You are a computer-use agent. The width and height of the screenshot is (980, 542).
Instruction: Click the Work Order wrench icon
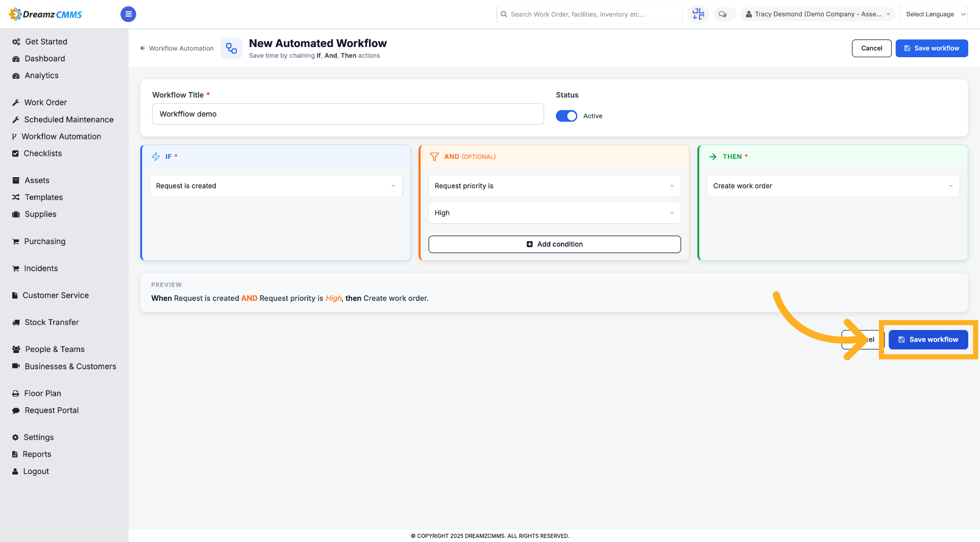[x=16, y=103]
